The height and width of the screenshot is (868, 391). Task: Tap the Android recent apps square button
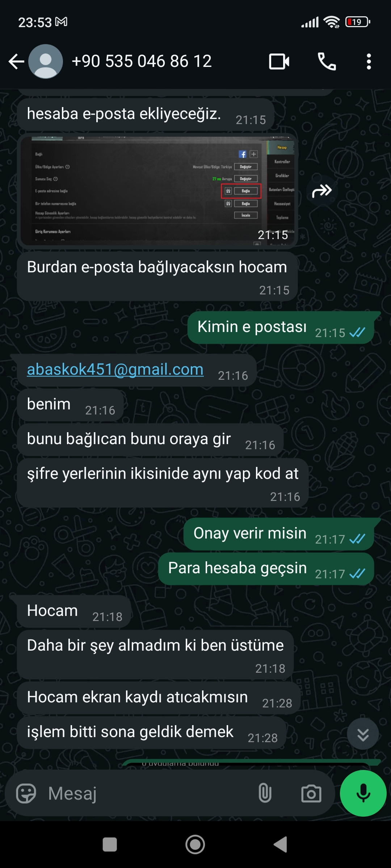click(110, 844)
